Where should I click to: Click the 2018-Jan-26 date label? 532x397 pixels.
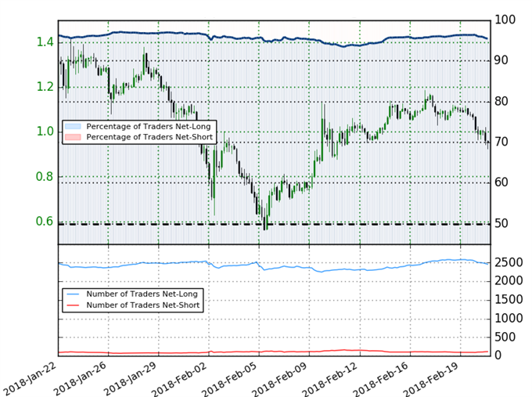[80, 378]
